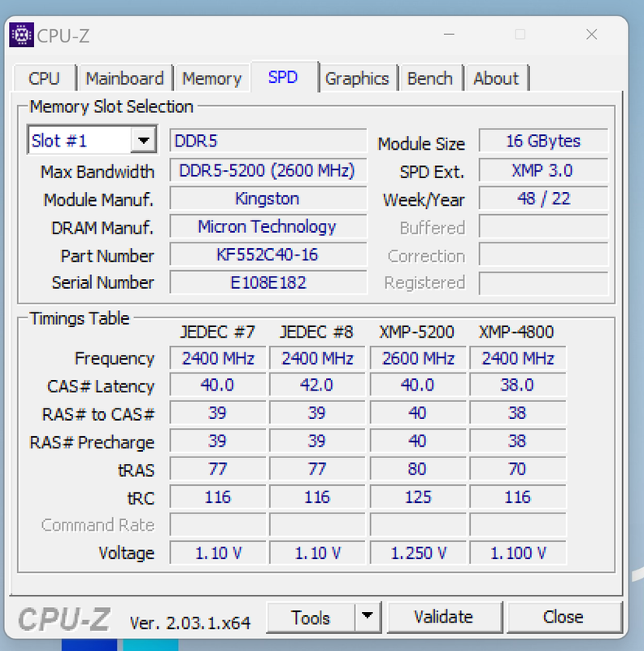This screenshot has height=651, width=644.
Task: Click the 70 tRAS cell
Action: click(x=518, y=469)
